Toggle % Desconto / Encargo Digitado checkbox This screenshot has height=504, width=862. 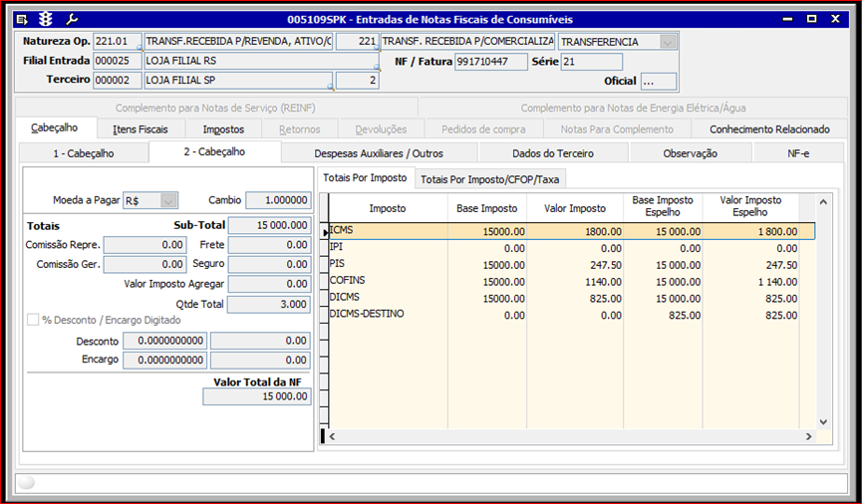point(33,321)
